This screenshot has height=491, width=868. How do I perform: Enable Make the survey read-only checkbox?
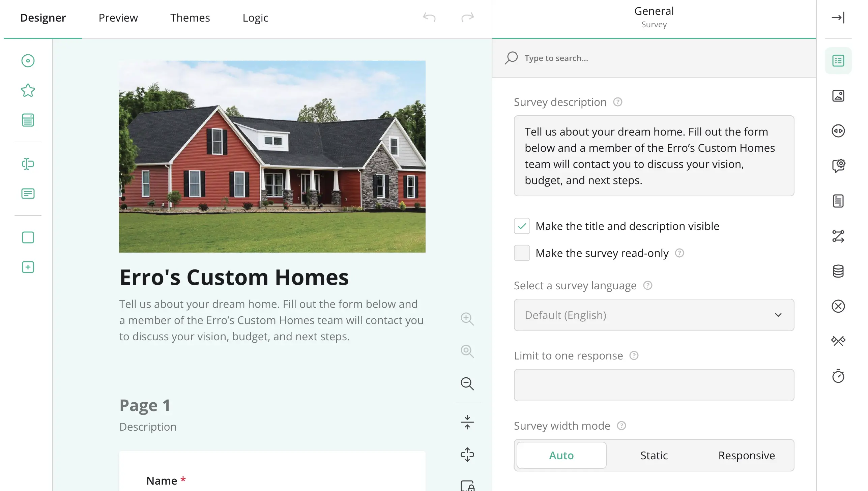click(522, 253)
